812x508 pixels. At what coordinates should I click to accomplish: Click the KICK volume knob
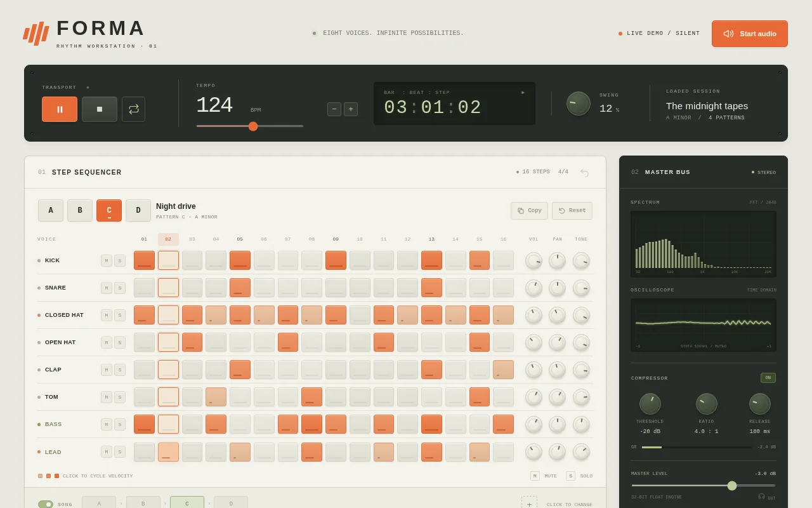[534, 260]
